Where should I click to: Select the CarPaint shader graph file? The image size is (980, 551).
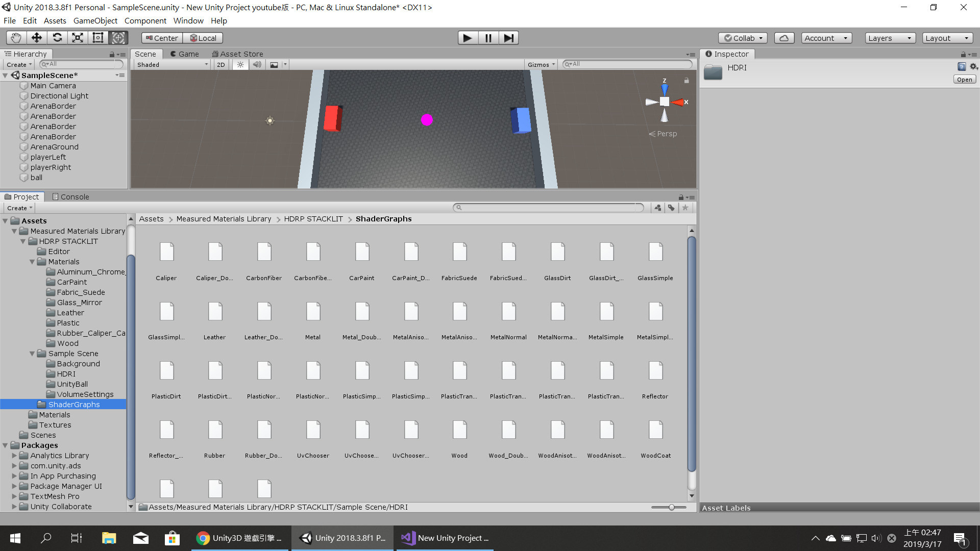tap(362, 261)
